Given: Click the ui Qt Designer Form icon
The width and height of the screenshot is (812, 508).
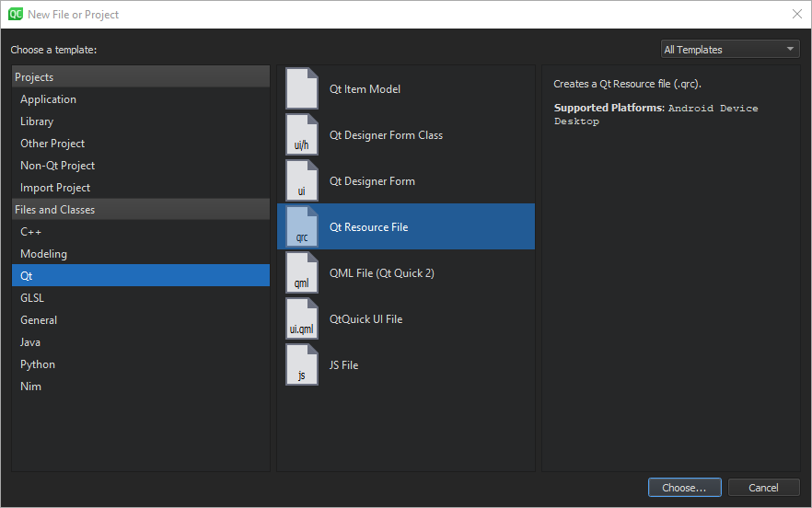Looking at the screenshot, I should coord(302,180).
